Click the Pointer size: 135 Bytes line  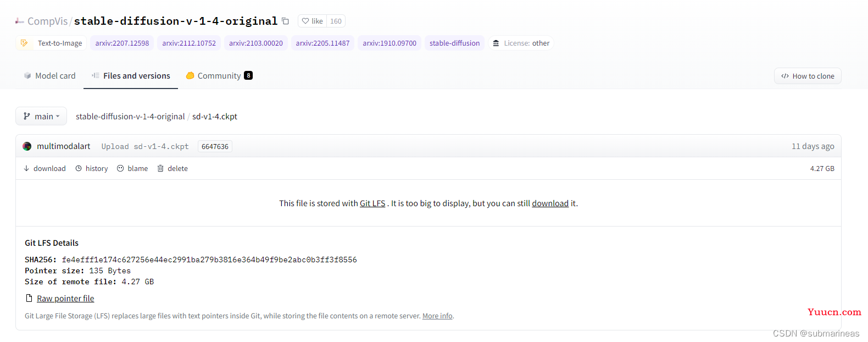(x=77, y=271)
